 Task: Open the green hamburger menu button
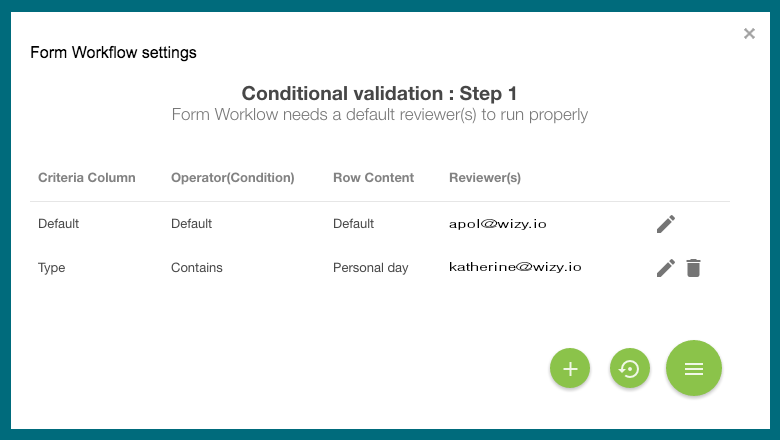tap(694, 368)
